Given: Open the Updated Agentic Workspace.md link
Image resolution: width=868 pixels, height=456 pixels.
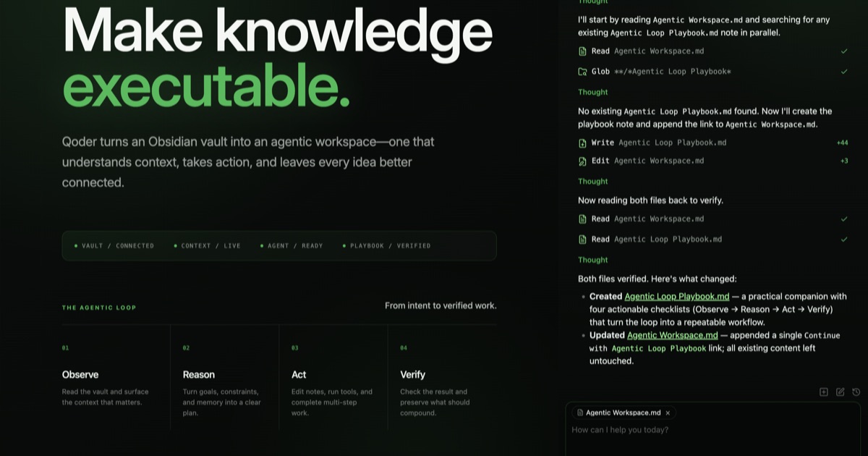Looking at the screenshot, I should [673, 335].
